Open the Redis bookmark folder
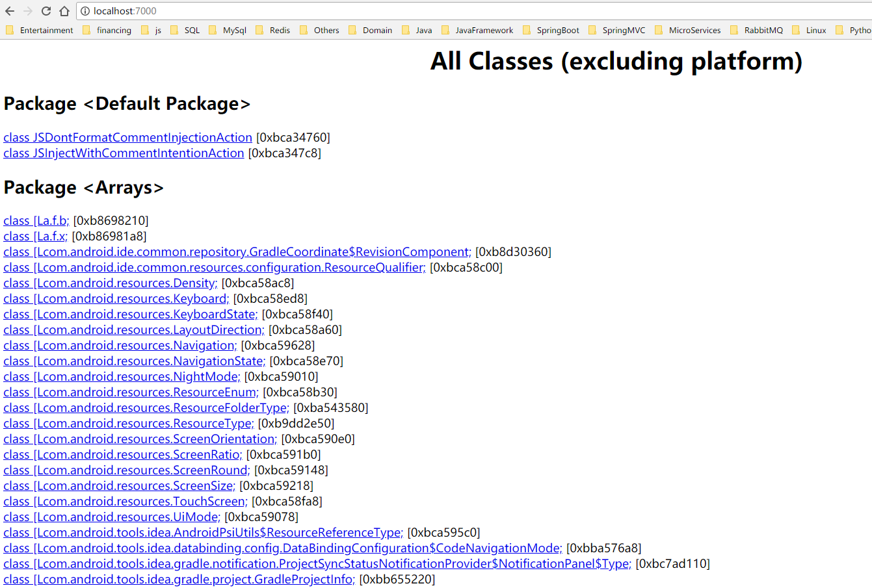Image resolution: width=872 pixels, height=588 pixels. (x=273, y=30)
